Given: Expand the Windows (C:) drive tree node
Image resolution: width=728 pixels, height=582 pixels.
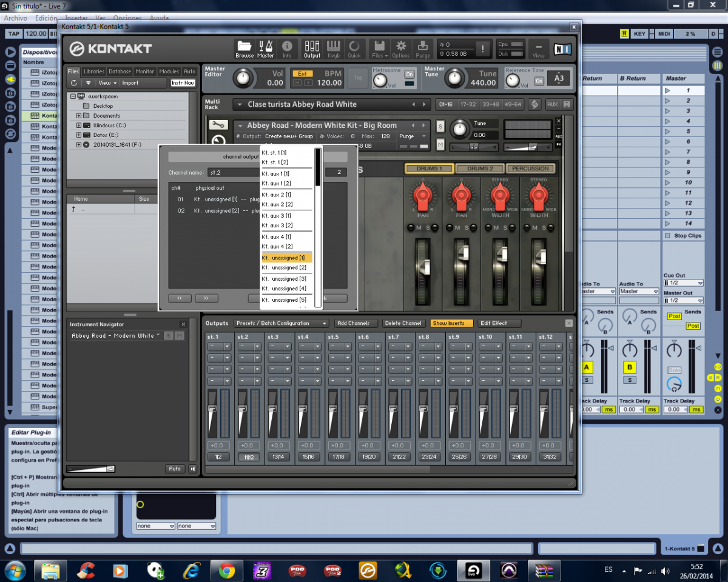Looking at the screenshot, I should pos(79,125).
